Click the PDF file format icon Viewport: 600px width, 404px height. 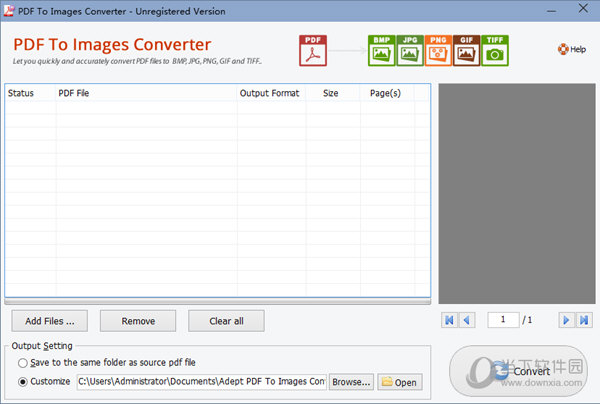313,50
